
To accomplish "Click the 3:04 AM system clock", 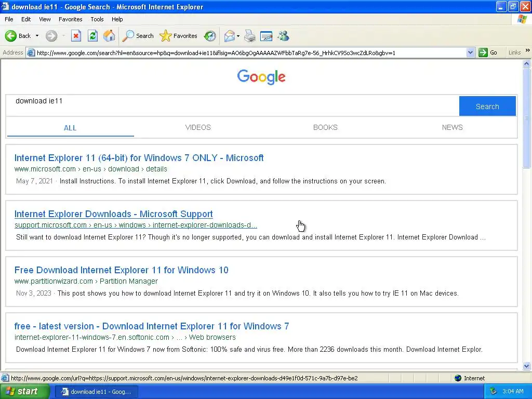I will coord(513,391).
